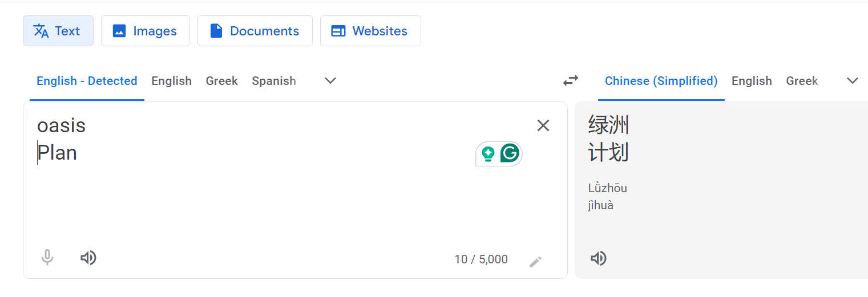
Task: Listen to Chinese translation audio
Action: coord(598,259)
